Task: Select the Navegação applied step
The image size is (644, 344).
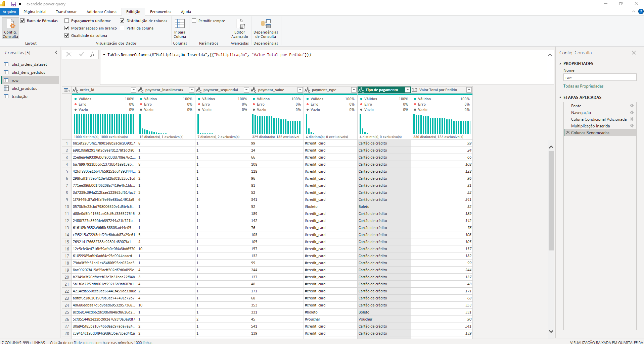Action: point(581,112)
